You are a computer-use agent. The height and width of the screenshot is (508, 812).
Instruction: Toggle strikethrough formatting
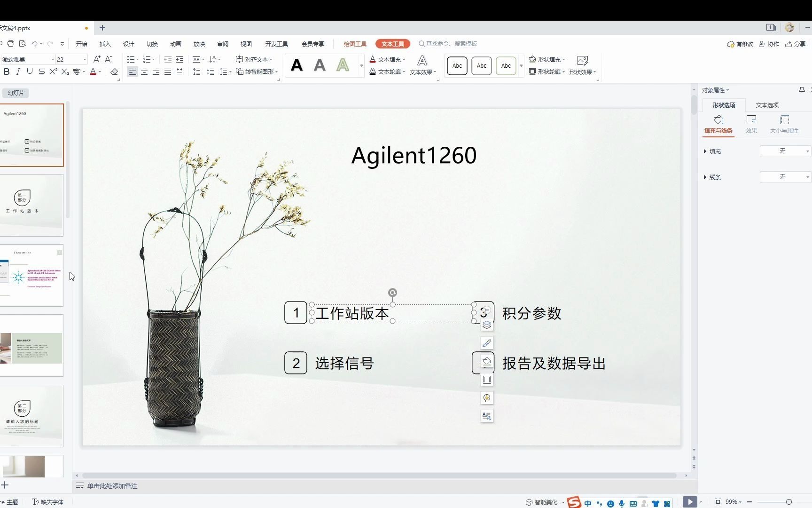tap(41, 71)
